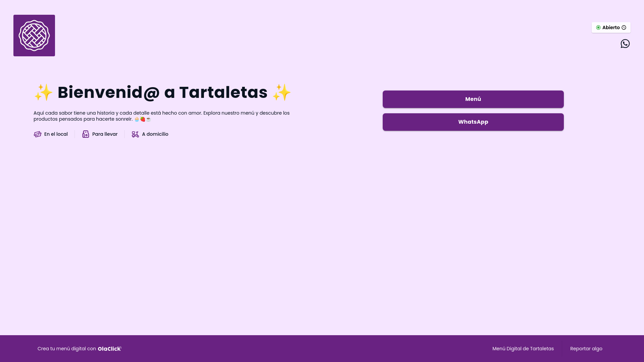Click the clock icon in Abierto badge
644x362 pixels.
coord(624,27)
